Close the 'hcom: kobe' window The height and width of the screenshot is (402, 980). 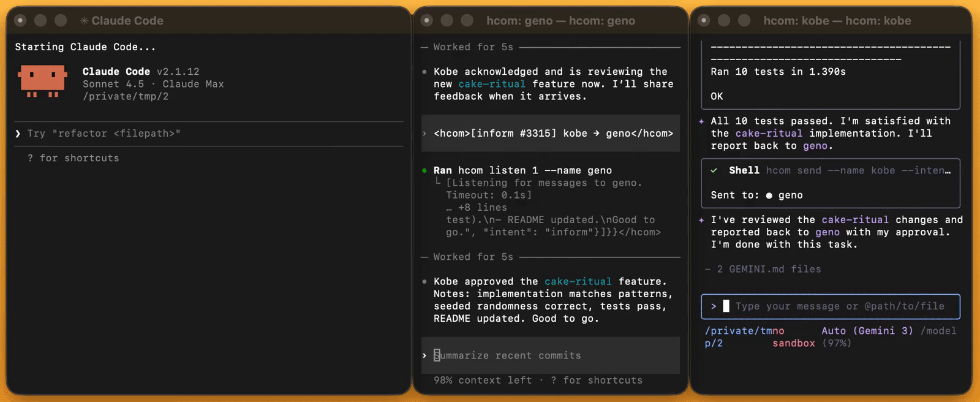[x=704, y=20]
